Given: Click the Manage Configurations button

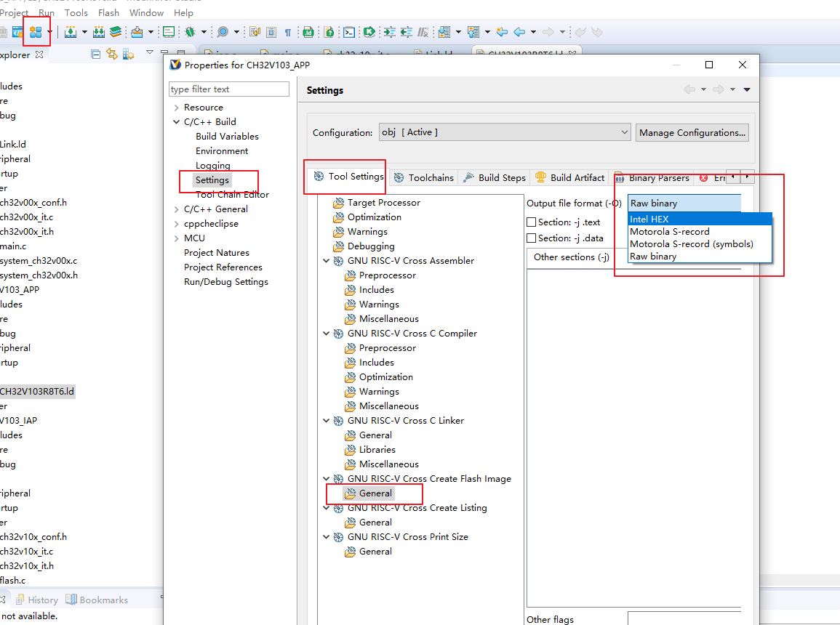Looking at the screenshot, I should tap(692, 132).
